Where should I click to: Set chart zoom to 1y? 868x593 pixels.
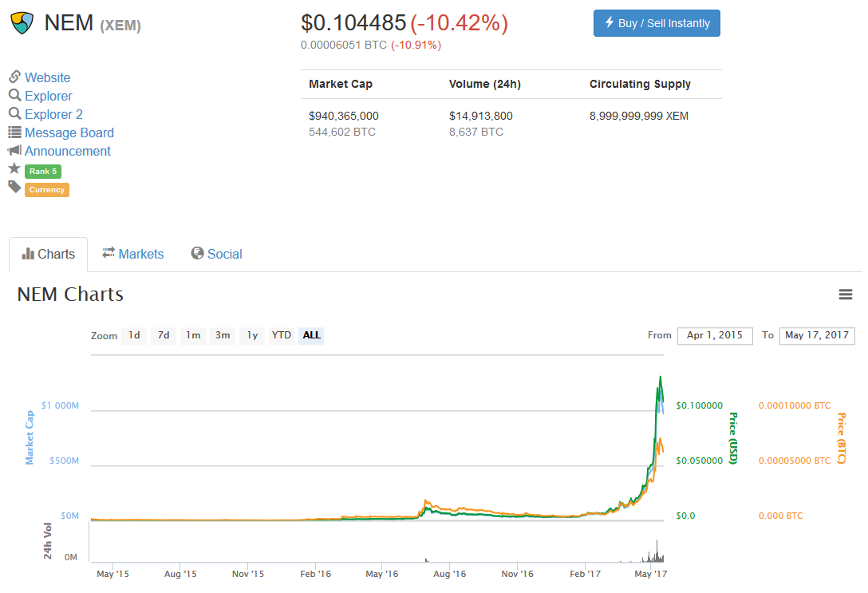[x=252, y=335]
